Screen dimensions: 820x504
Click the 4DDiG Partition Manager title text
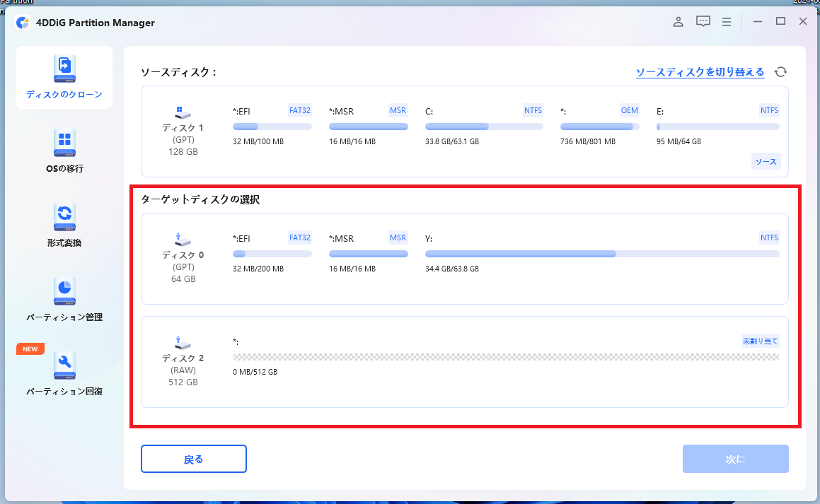pos(96,23)
